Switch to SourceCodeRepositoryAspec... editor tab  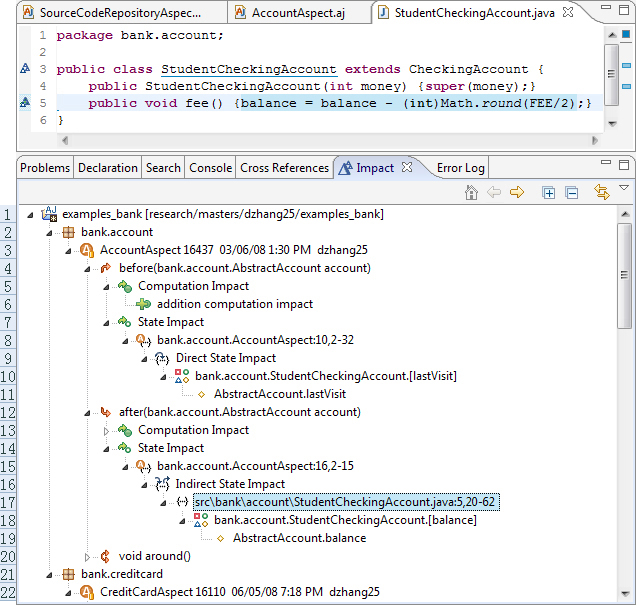point(121,13)
